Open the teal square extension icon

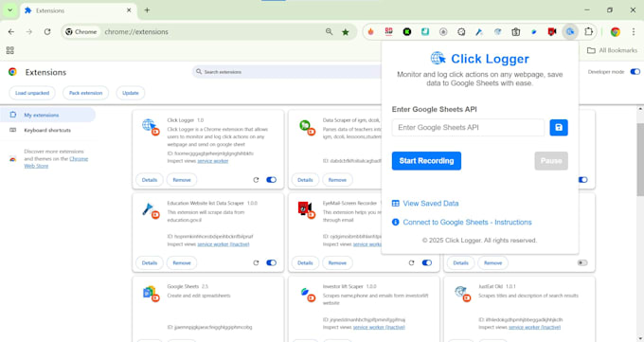[425, 31]
